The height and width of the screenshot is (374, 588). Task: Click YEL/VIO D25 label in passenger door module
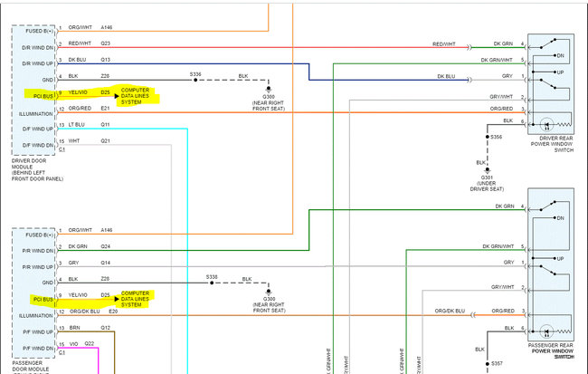(x=90, y=295)
